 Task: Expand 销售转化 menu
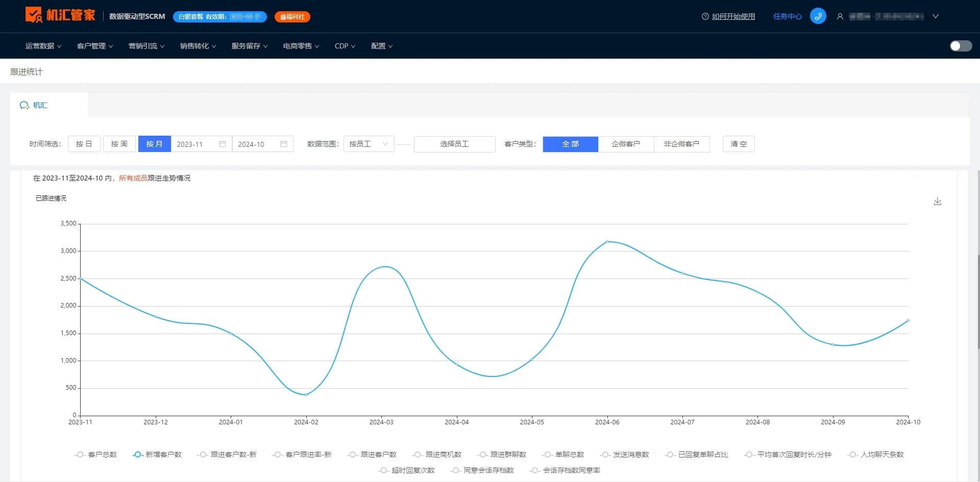198,46
